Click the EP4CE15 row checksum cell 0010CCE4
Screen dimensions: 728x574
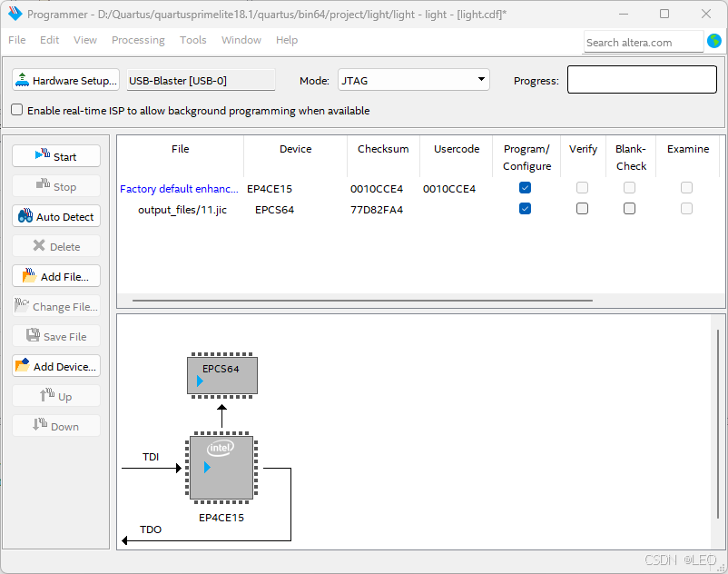377,189
